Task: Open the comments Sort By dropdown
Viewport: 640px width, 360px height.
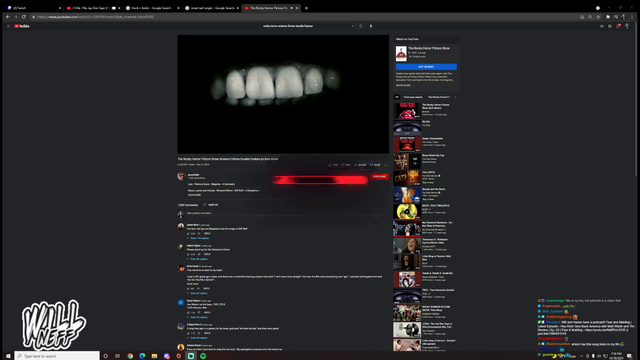Action: [211, 205]
